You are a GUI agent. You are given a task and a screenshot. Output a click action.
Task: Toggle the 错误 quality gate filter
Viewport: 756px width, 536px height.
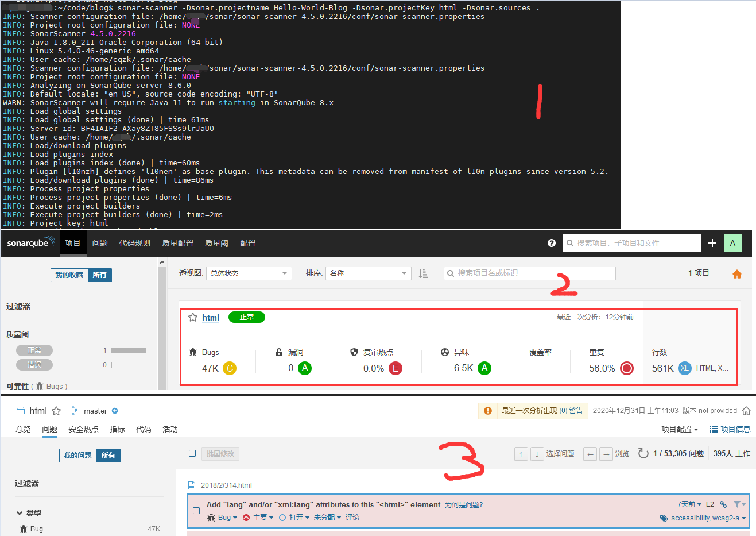point(34,365)
